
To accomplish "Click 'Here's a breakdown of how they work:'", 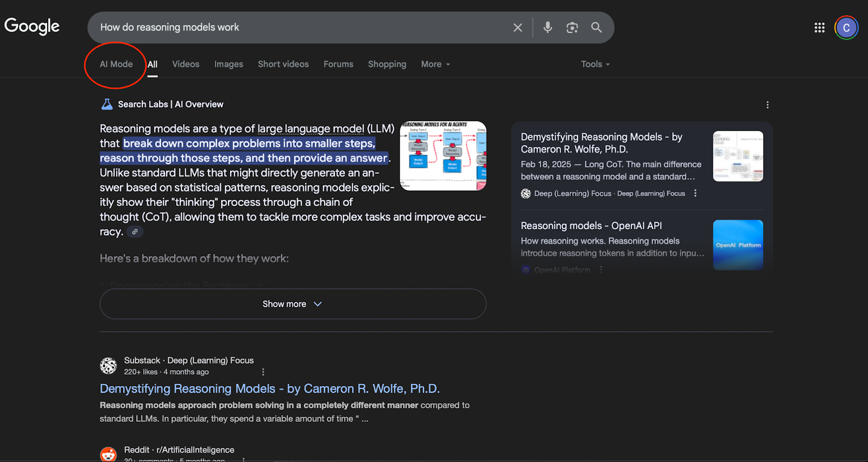I will (194, 258).
